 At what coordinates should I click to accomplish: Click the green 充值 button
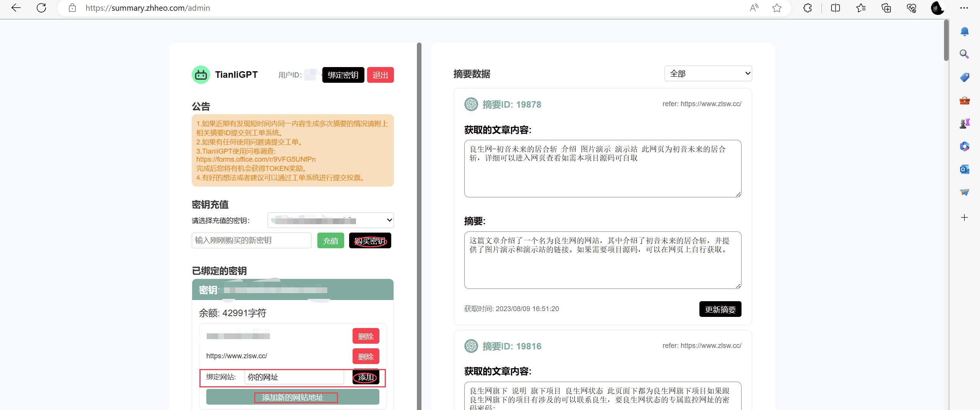330,241
